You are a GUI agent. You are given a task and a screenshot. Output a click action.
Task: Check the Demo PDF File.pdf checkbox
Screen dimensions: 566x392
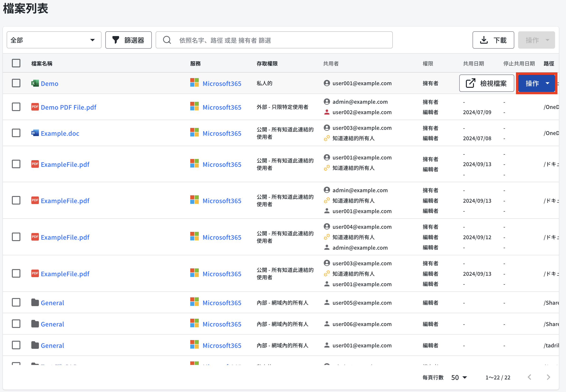pos(16,107)
